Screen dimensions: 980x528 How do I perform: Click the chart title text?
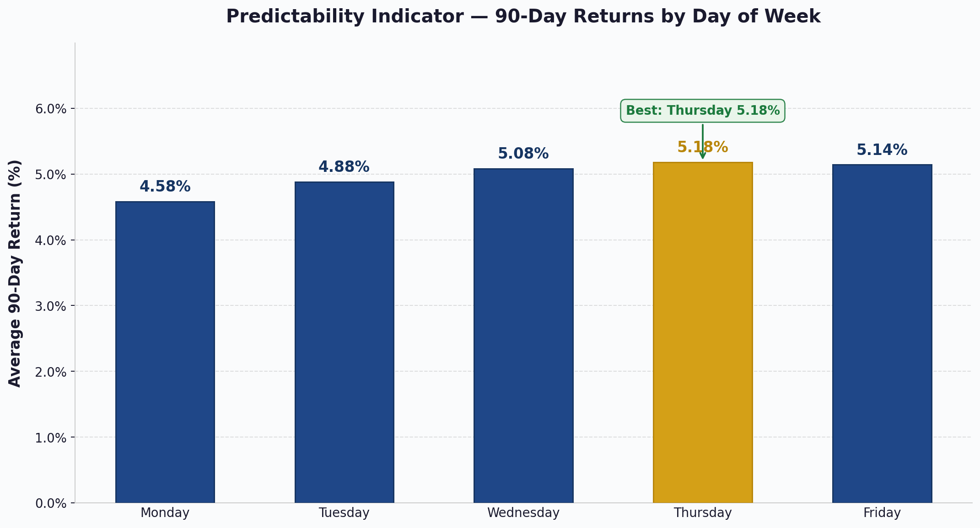(523, 17)
